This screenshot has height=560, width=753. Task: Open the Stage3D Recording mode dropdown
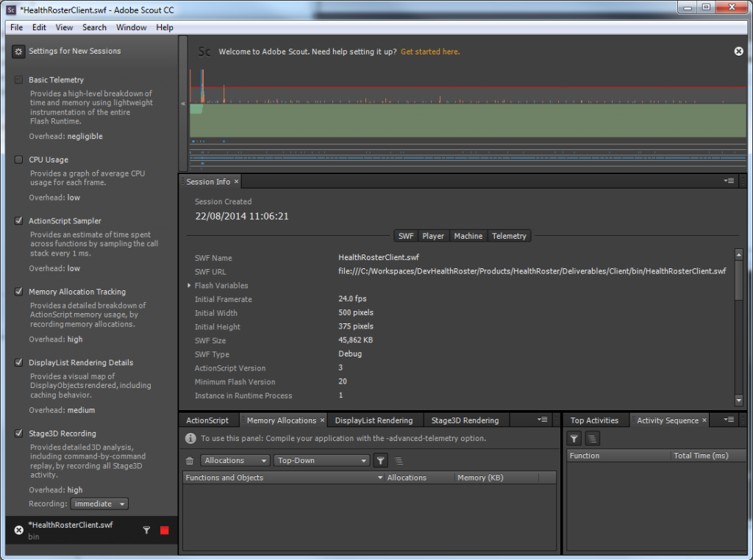coord(100,504)
